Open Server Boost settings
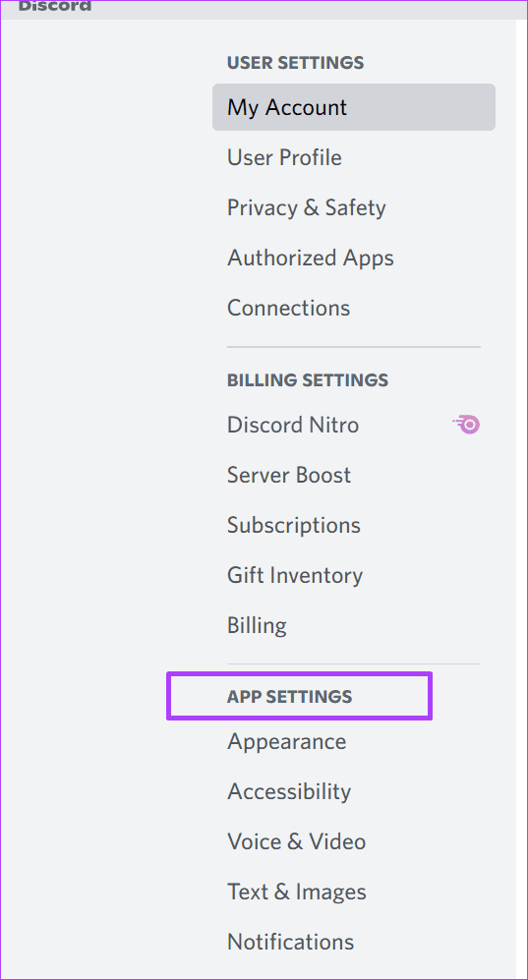This screenshot has height=980, width=528. tap(354, 475)
